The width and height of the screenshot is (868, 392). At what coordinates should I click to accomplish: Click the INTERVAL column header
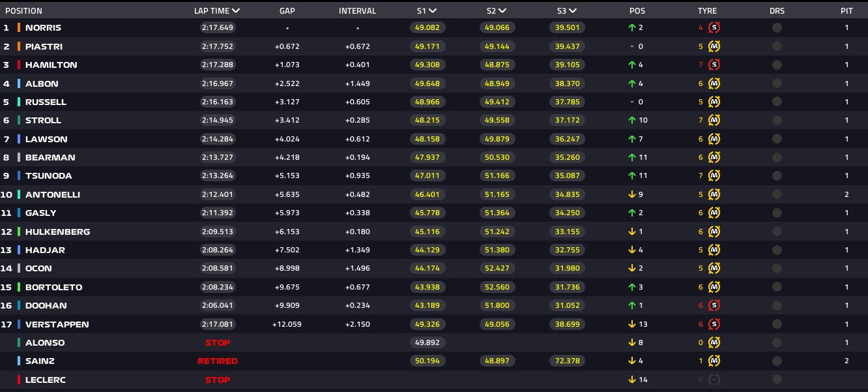(x=357, y=10)
